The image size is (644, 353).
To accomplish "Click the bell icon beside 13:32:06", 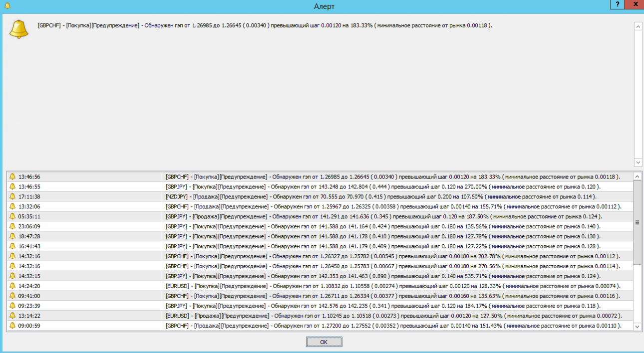I will tap(12, 206).
